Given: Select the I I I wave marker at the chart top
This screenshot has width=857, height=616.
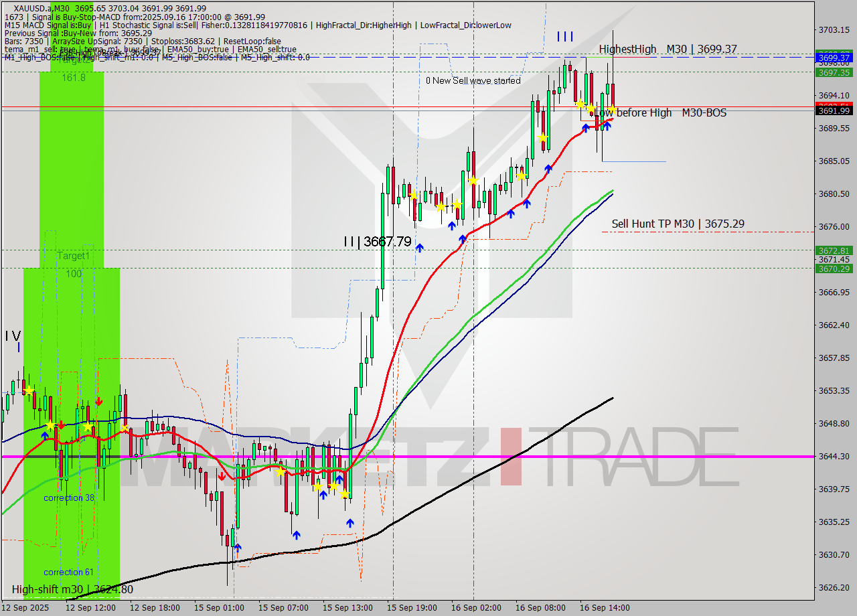Looking at the screenshot, I should click(564, 37).
